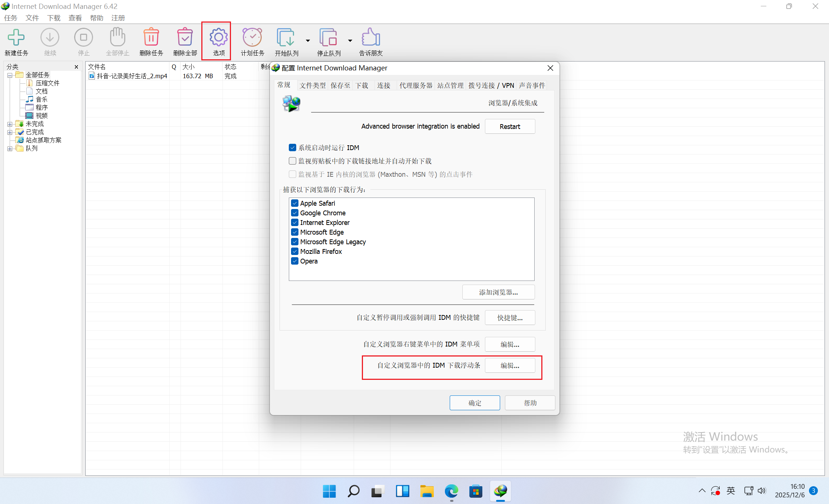
Task: Click the Stop Queue toolbar icon
Action: click(328, 37)
